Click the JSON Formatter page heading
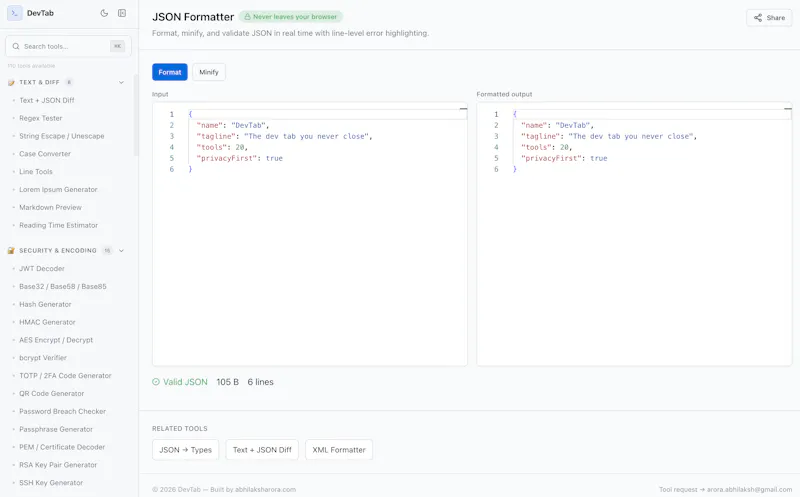Viewport: 800px width, 497px height. (x=193, y=17)
